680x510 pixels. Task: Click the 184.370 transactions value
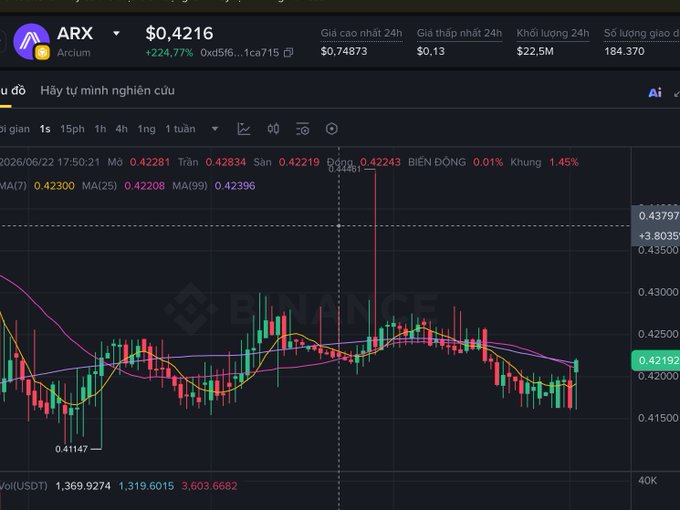coord(624,52)
